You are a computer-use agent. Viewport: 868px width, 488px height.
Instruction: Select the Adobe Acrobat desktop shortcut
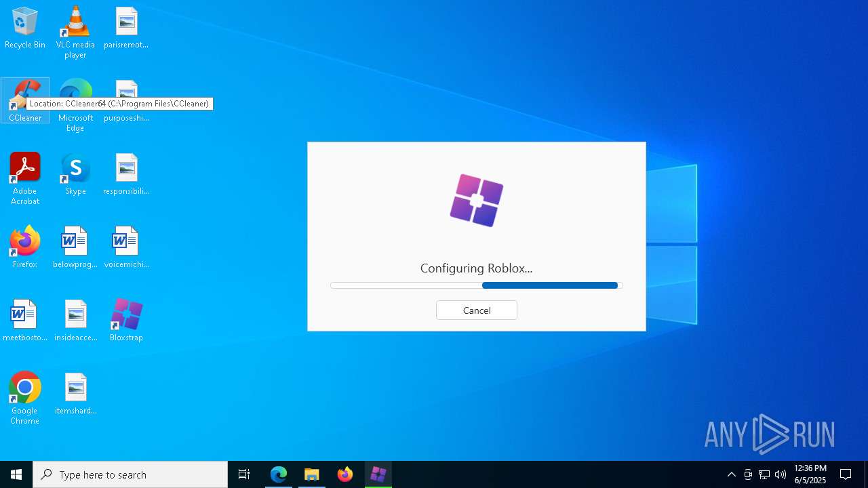[x=25, y=179]
